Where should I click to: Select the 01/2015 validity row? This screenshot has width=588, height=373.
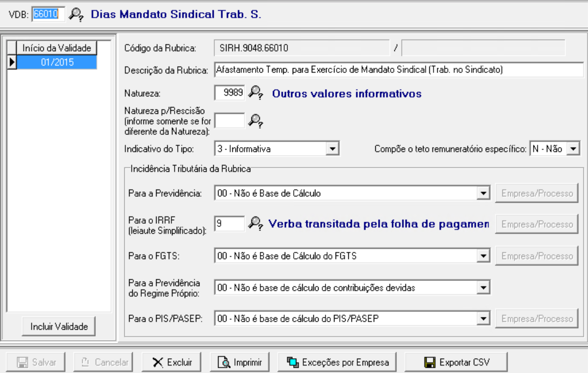coord(58,61)
